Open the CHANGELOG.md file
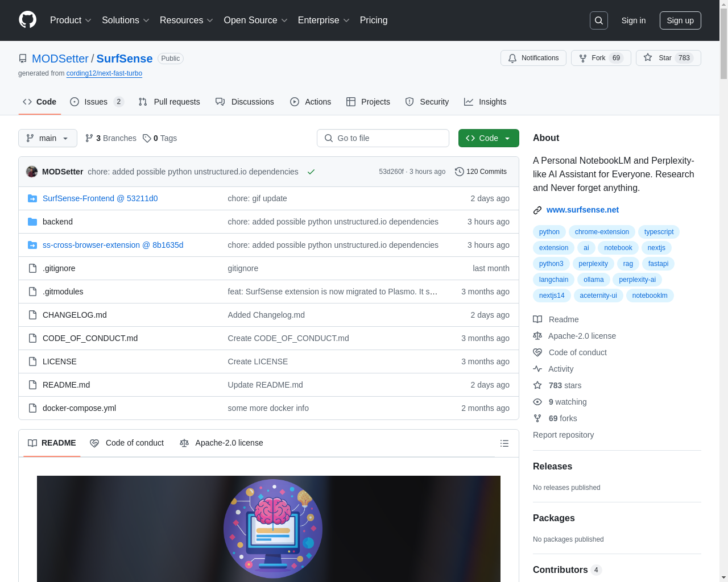Screen dimensions: 728x582 tap(75, 315)
